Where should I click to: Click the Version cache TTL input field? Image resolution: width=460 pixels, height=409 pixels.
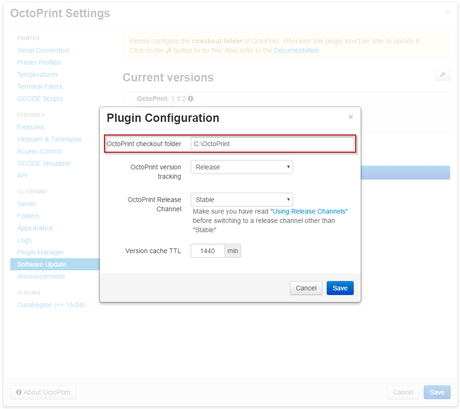pos(207,251)
